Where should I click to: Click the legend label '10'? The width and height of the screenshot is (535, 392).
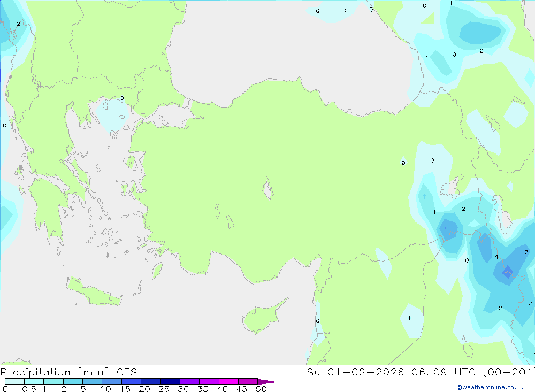(x=106, y=389)
